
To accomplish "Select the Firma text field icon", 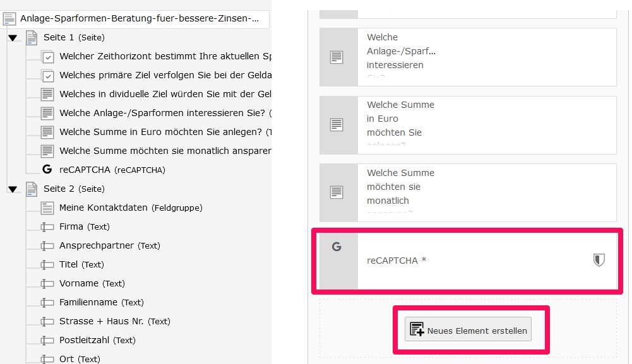I will 47,226.
